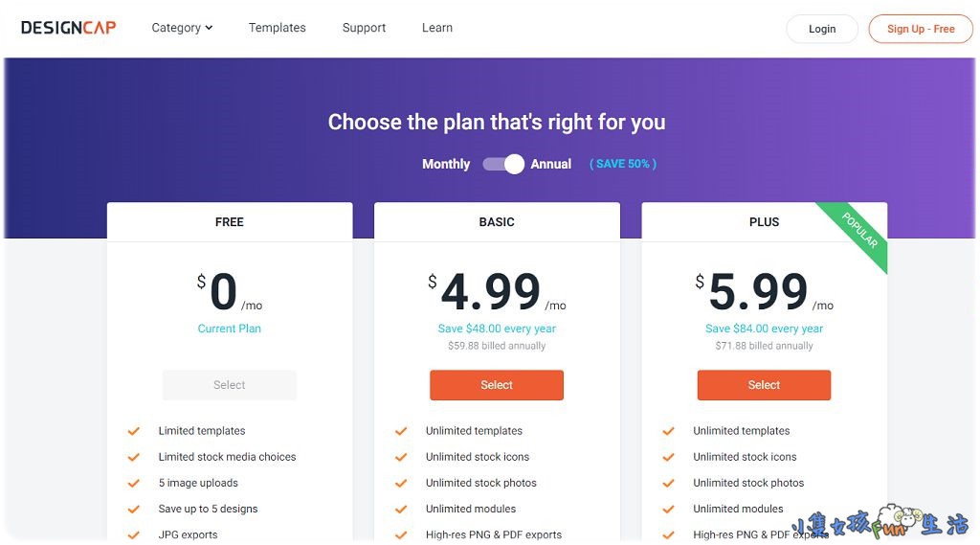Click checkmark icon beside Limited templates
Screen dimensions: 980x545
pyautogui.click(x=134, y=431)
